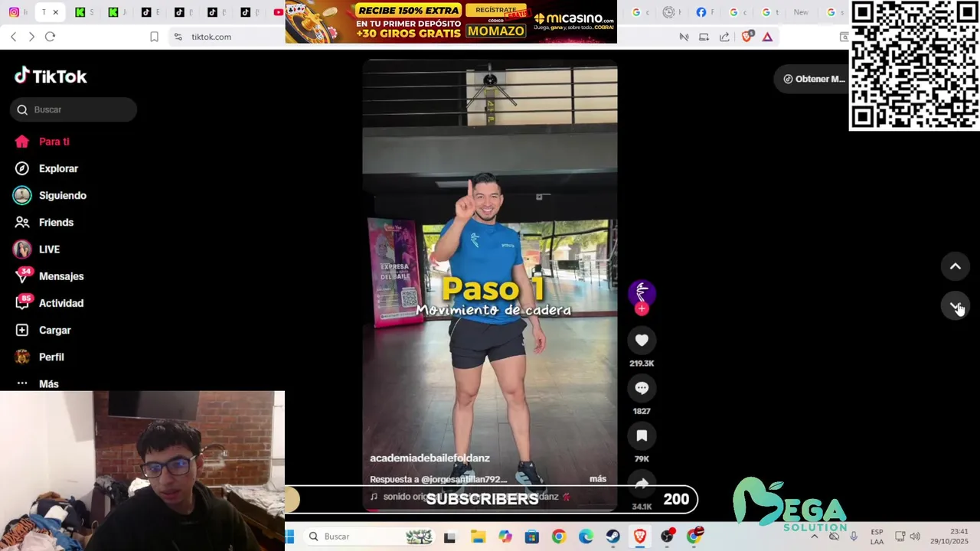Open Brave browser from the taskbar
Image resolution: width=980 pixels, height=551 pixels.
coord(639,537)
